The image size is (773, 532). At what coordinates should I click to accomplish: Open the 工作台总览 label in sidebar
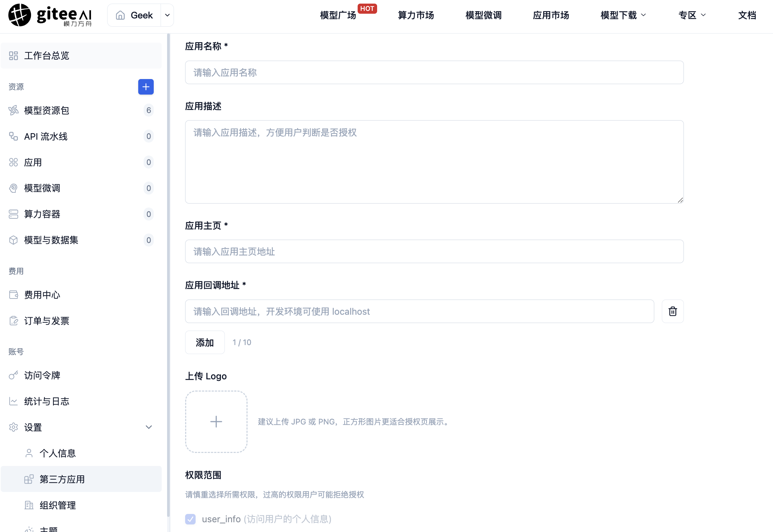click(47, 56)
